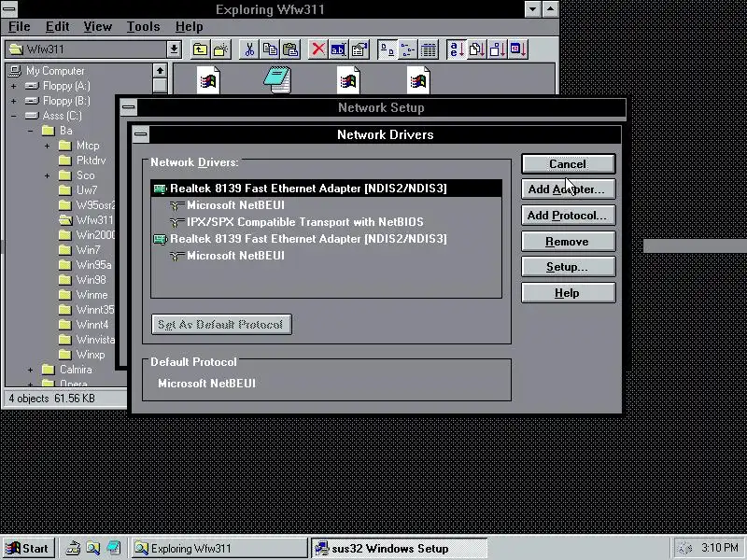Select the Winnt4 folder in tree
Image resolution: width=747 pixels, height=560 pixels.
pyautogui.click(x=92, y=325)
